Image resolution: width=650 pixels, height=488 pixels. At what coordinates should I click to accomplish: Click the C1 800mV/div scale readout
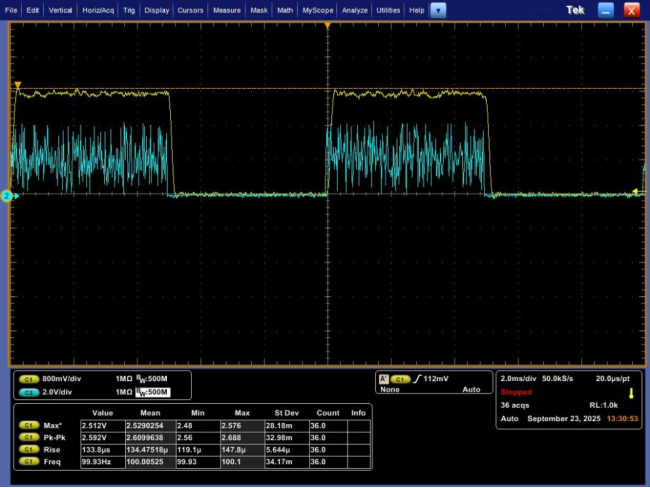(x=62, y=379)
